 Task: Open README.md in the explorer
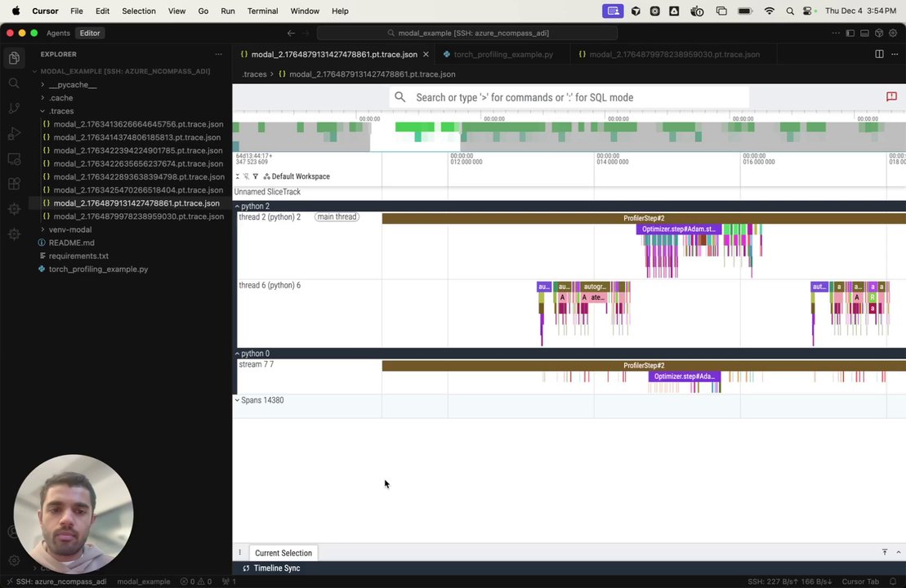click(71, 243)
